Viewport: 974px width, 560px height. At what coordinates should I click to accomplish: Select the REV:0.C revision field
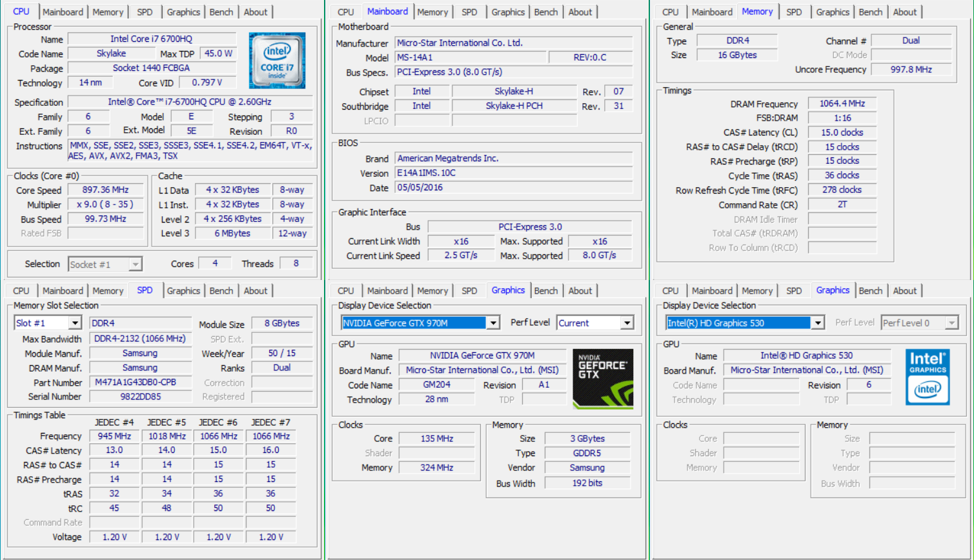tap(591, 57)
